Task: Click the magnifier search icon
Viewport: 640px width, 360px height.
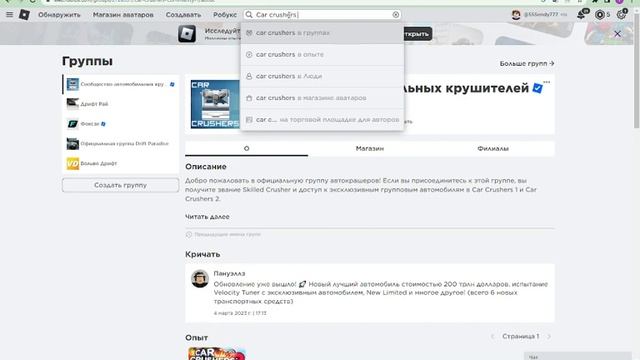Action: [x=249, y=15]
